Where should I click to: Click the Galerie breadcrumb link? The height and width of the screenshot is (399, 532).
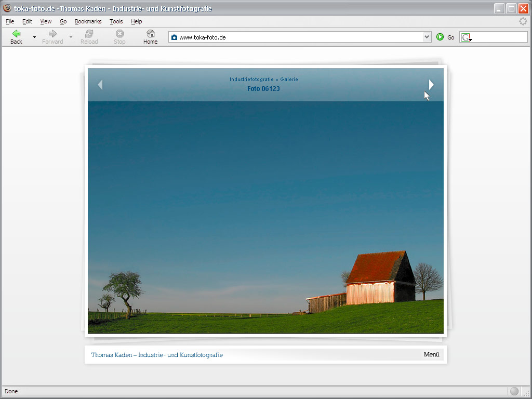(289, 79)
